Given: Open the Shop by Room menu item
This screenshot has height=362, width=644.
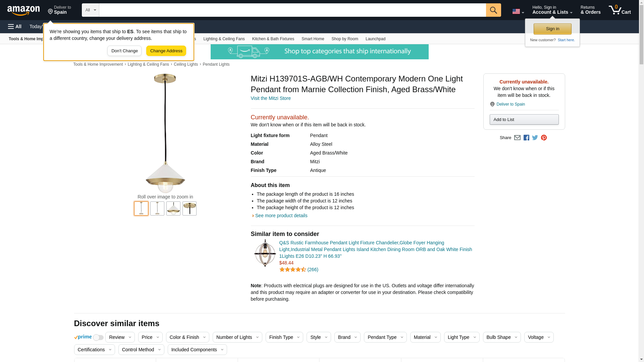Looking at the screenshot, I should (344, 39).
